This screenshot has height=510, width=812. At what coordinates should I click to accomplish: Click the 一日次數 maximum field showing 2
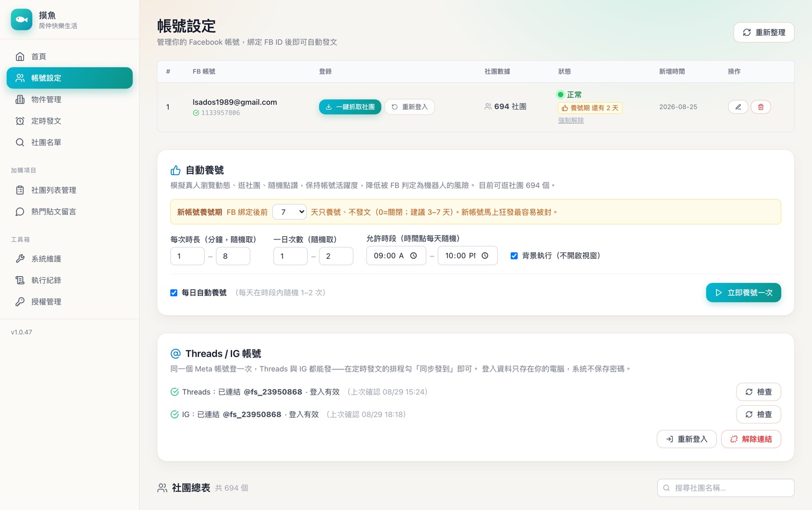(336, 256)
